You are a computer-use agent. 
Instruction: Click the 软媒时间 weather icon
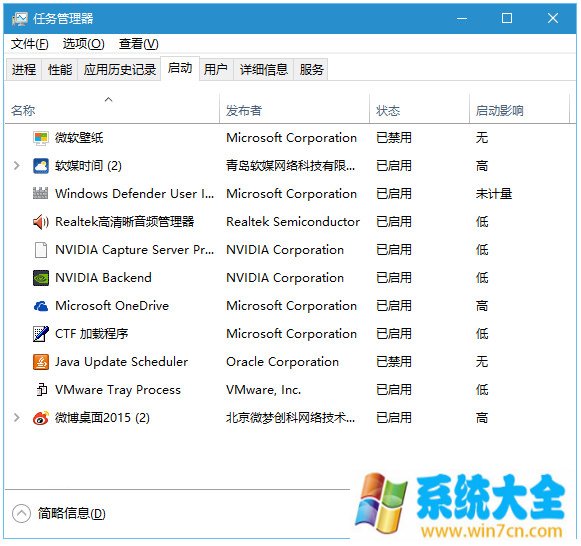(x=41, y=166)
